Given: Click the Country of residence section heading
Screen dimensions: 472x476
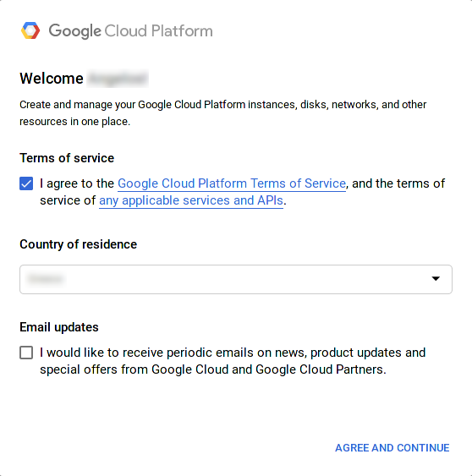Looking at the screenshot, I should click(x=79, y=244).
